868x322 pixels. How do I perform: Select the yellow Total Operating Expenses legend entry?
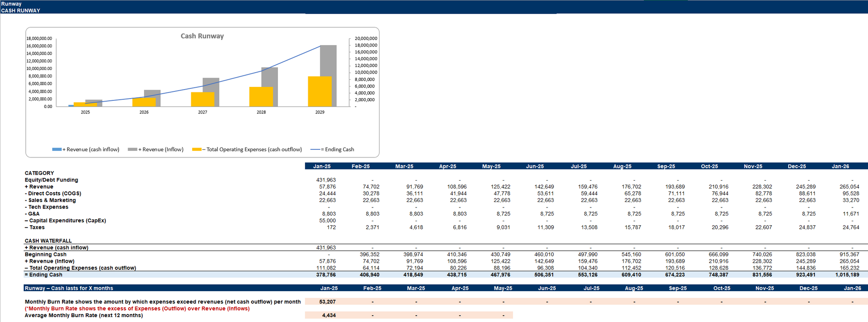pos(247,149)
